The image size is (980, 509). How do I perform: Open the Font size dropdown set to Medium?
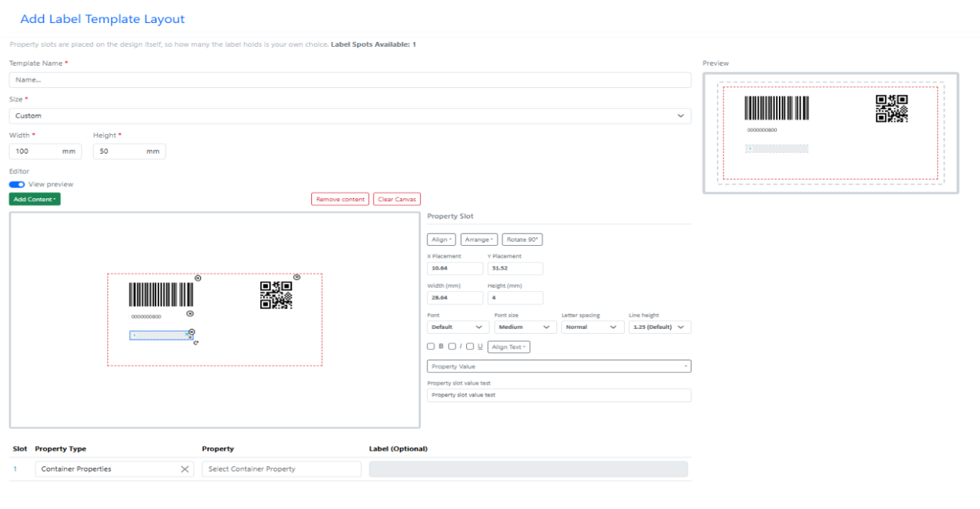coord(525,327)
